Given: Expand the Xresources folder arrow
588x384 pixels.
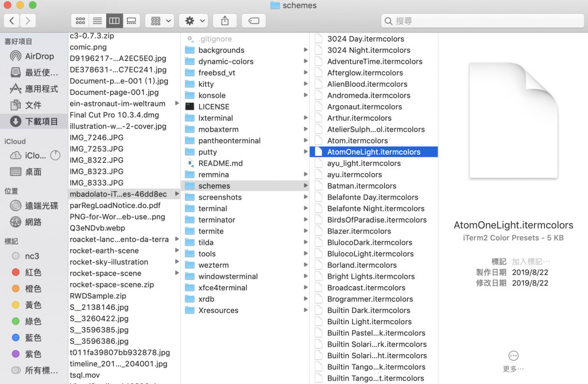Looking at the screenshot, I should click(305, 310).
